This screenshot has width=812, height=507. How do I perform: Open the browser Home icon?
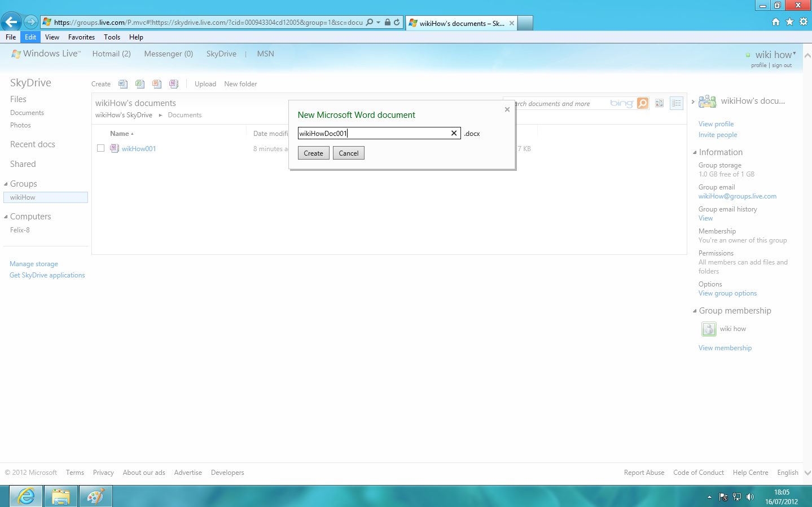776,21
